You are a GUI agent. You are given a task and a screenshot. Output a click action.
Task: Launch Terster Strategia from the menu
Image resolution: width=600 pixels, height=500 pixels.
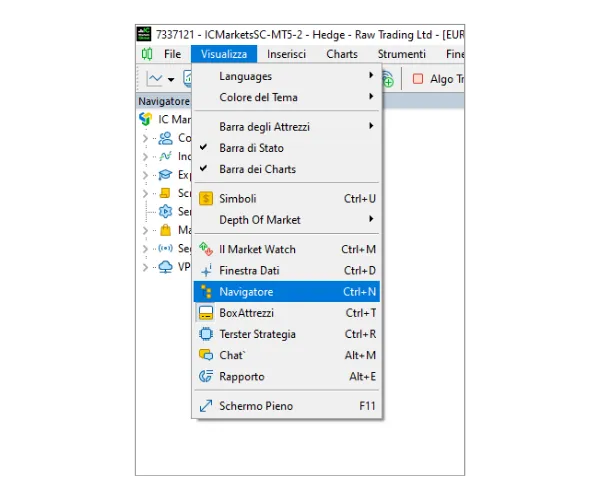(257, 334)
